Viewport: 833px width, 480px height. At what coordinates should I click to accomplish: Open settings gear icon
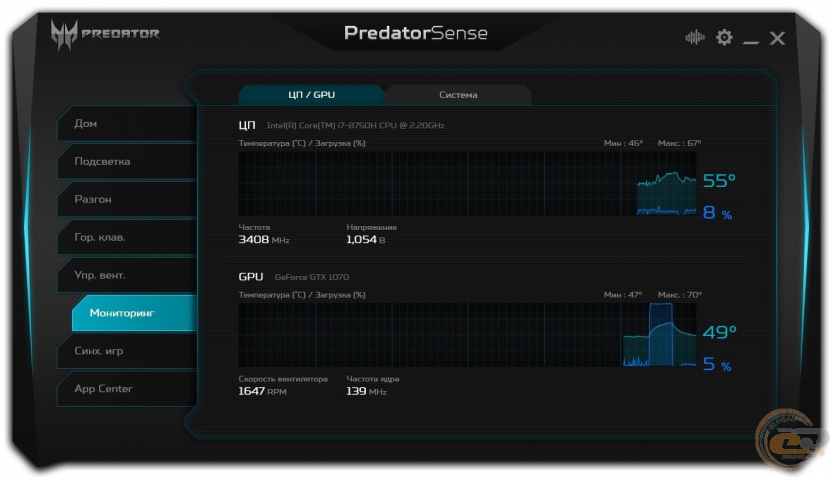(724, 37)
